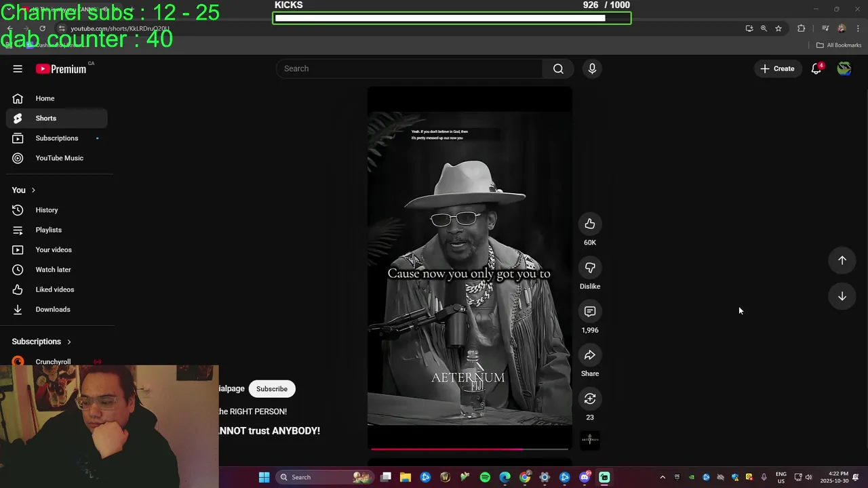The width and height of the screenshot is (868, 488).
Task: Seek on the Short's red progress bar
Action: (469, 448)
